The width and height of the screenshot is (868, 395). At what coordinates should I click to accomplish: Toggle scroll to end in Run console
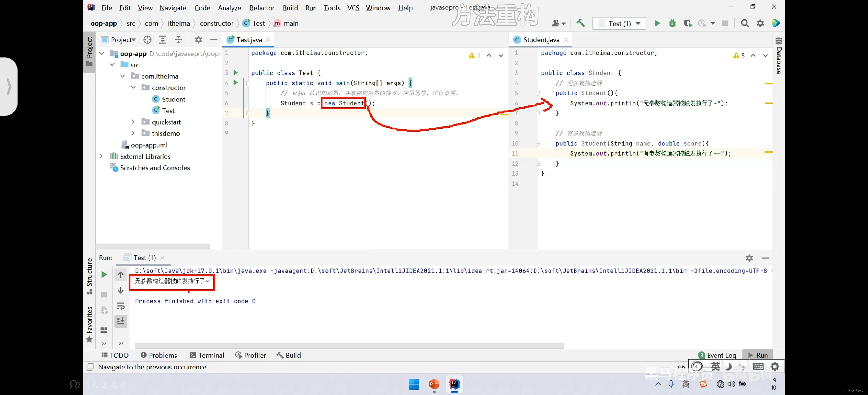(121, 321)
